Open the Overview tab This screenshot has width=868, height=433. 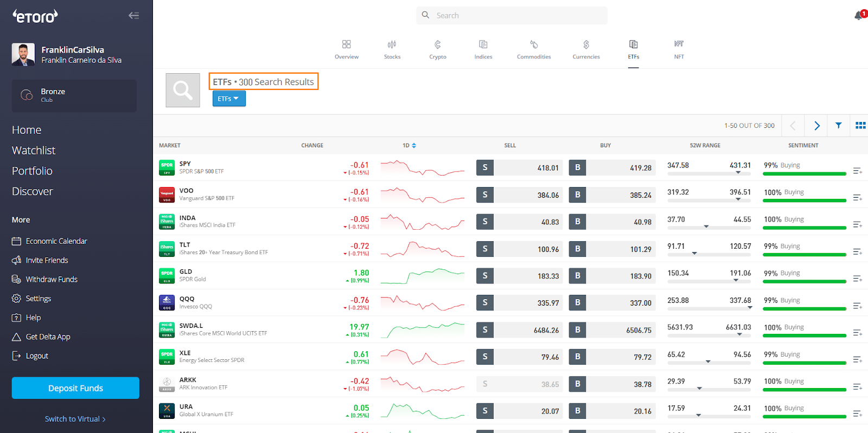click(347, 49)
